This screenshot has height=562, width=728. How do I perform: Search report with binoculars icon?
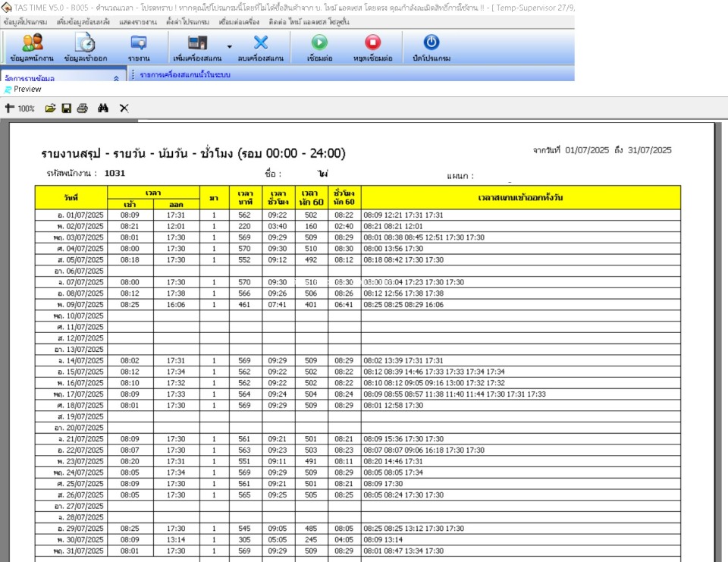click(103, 108)
